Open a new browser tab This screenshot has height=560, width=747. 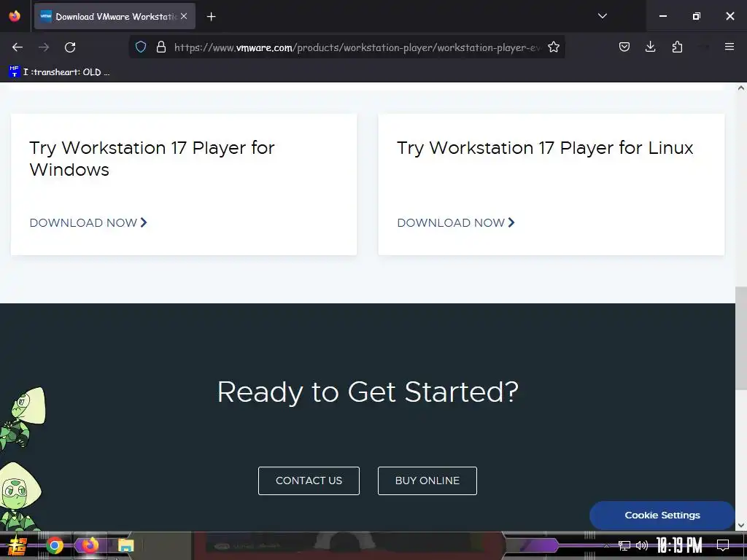211,17
